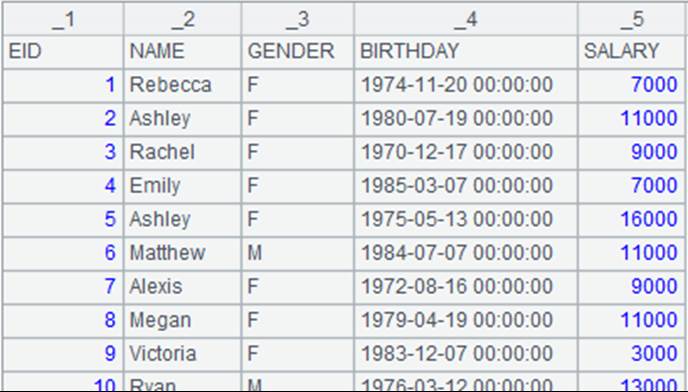Click the _5 column header

coord(632,19)
